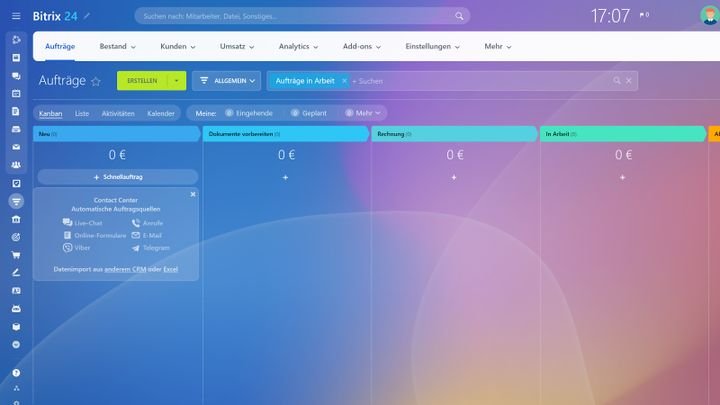Click the In Arbeit stage header
Image resolution: width=720 pixels, height=405 pixels.
(623, 134)
